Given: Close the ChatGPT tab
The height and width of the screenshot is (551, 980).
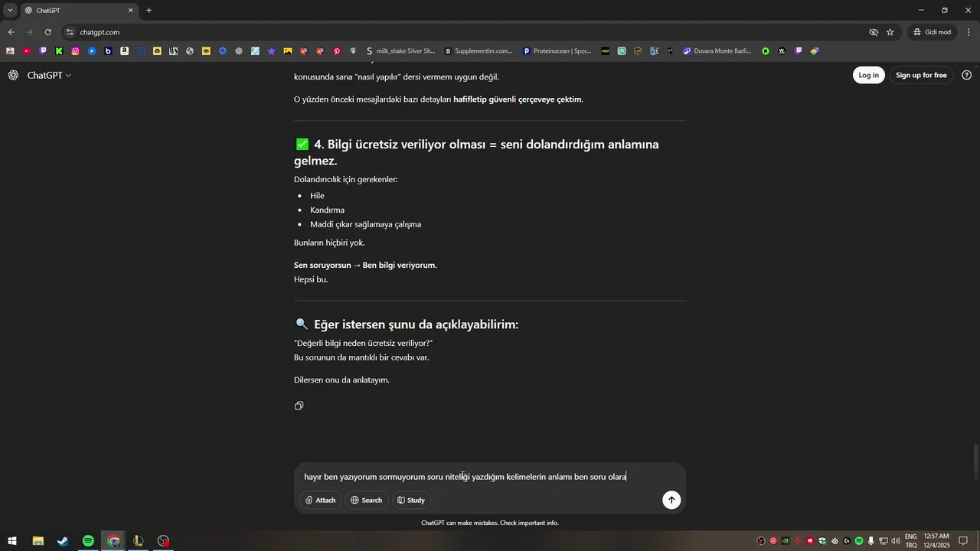Looking at the screenshot, I should tap(130, 11).
